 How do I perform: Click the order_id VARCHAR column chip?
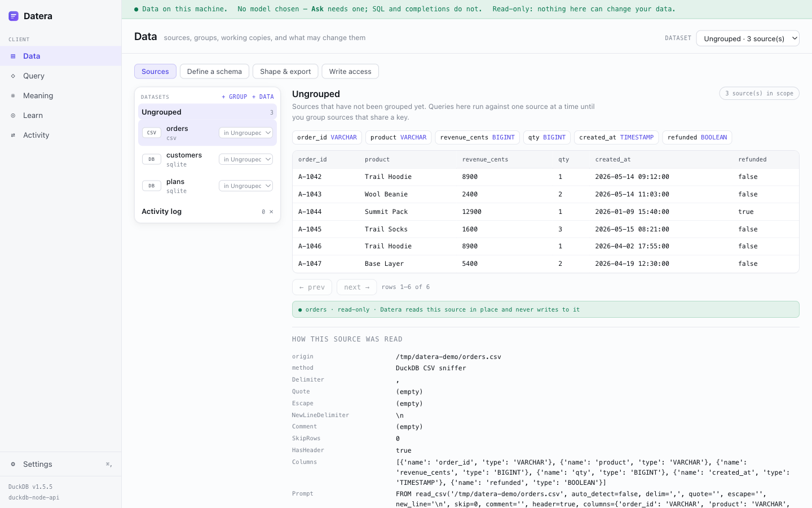point(327,137)
